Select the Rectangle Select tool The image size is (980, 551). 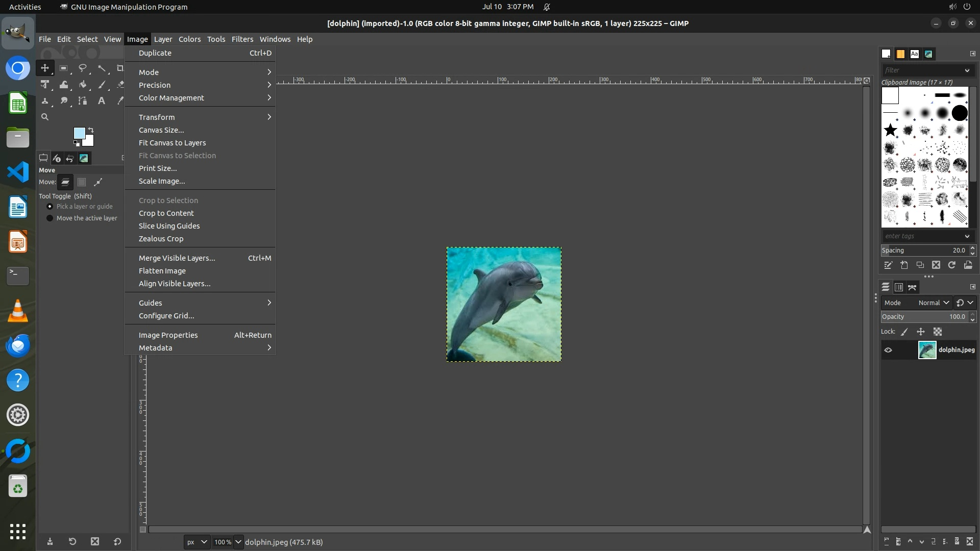(x=64, y=68)
